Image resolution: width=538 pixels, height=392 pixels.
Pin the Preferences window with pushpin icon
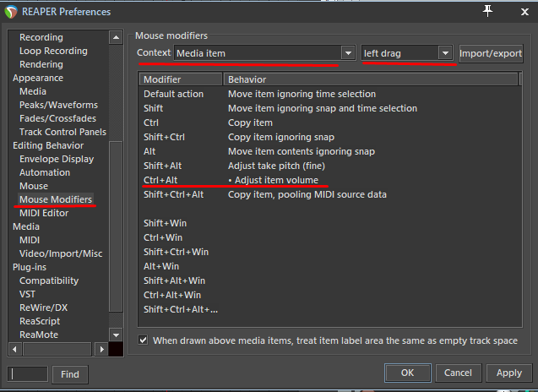coord(487,11)
